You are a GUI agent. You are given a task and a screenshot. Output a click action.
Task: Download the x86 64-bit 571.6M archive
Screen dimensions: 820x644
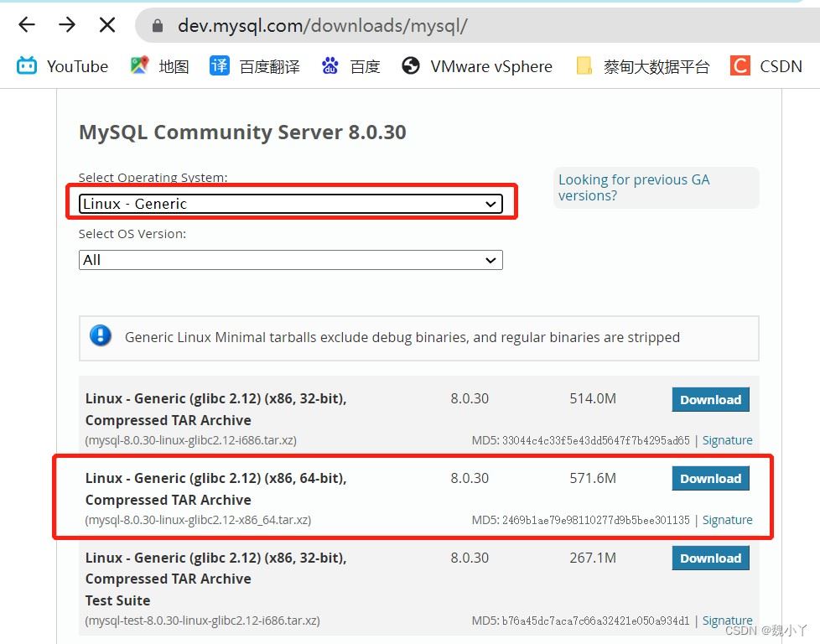click(710, 479)
